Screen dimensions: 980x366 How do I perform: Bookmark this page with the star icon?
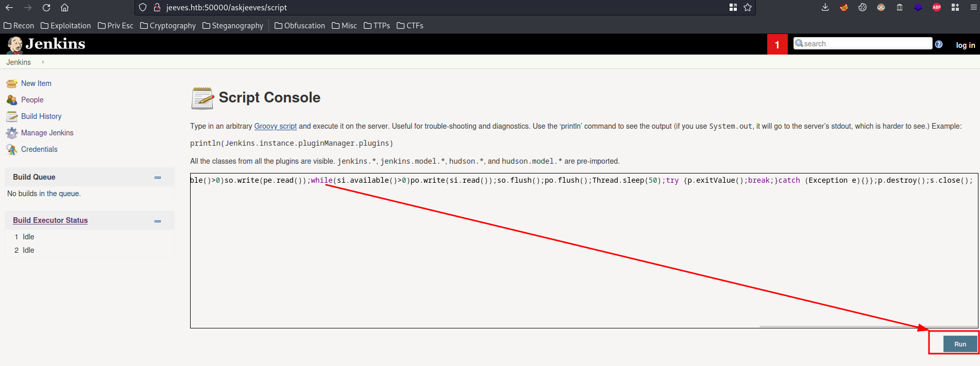click(x=748, y=7)
